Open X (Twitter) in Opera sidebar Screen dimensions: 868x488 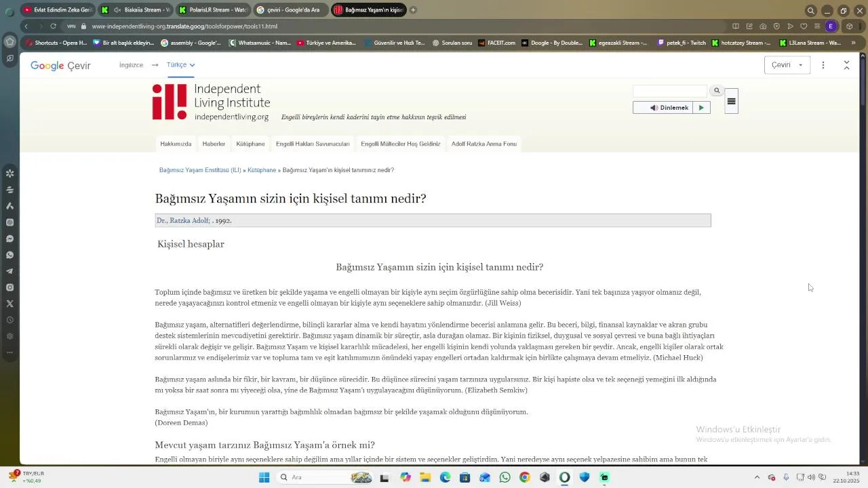9,304
